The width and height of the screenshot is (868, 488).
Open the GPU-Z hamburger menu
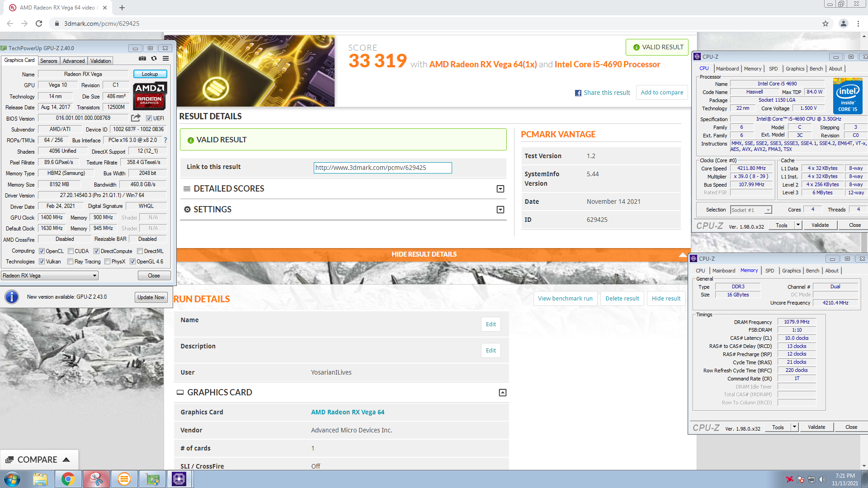[x=166, y=59]
